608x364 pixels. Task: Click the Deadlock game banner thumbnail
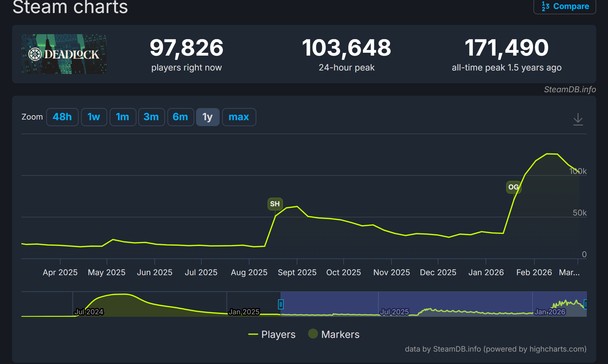64,54
